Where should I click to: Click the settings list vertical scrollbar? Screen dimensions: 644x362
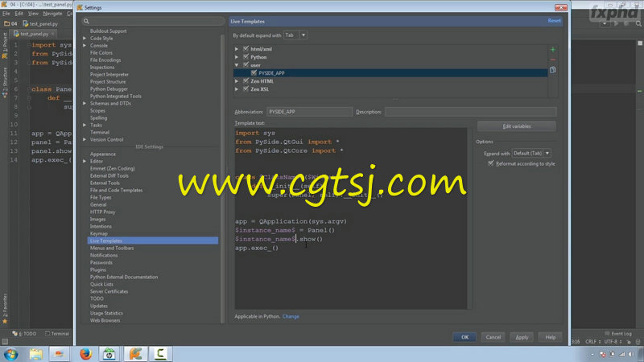(223, 179)
